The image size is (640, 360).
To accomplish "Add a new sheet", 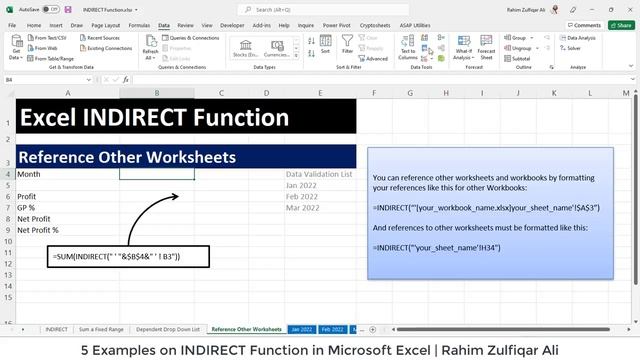I will click(x=373, y=329).
